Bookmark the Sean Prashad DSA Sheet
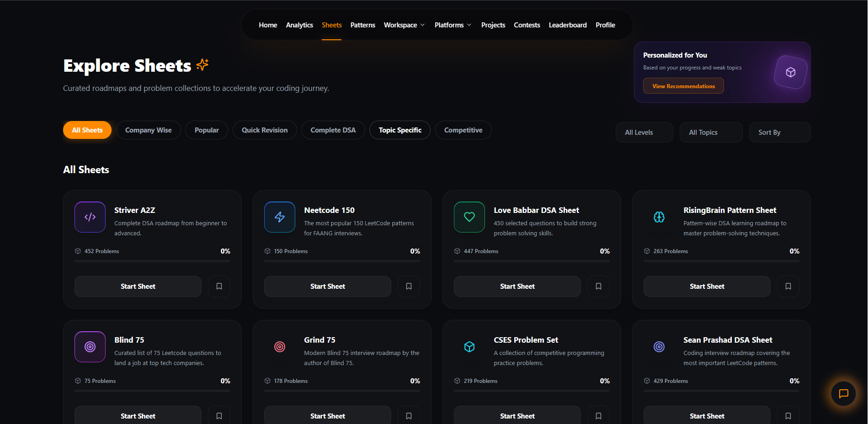Viewport: 868px width, 424px height. coord(788,415)
